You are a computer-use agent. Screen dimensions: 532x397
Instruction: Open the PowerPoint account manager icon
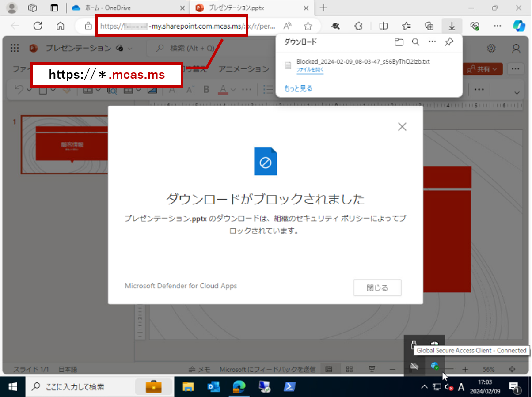[516, 48]
